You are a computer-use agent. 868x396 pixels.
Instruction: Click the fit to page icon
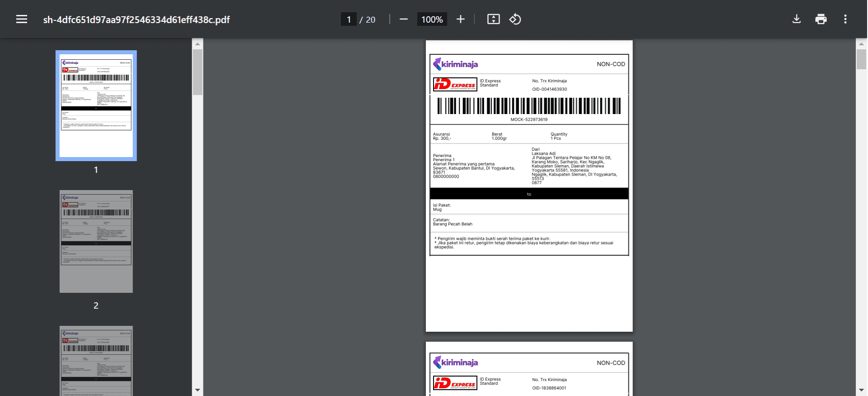[x=493, y=19]
